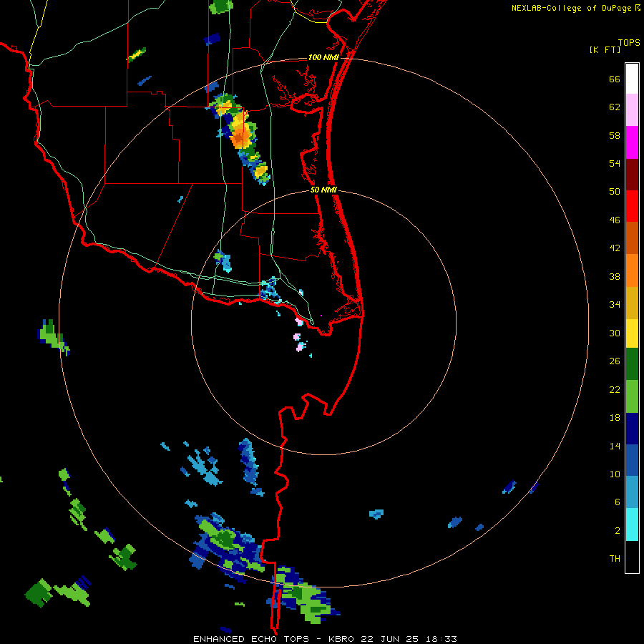644x644 pixels.
Task: Click the ENHANCED ECHO TOPS KBRO caption
Action: 325,639
